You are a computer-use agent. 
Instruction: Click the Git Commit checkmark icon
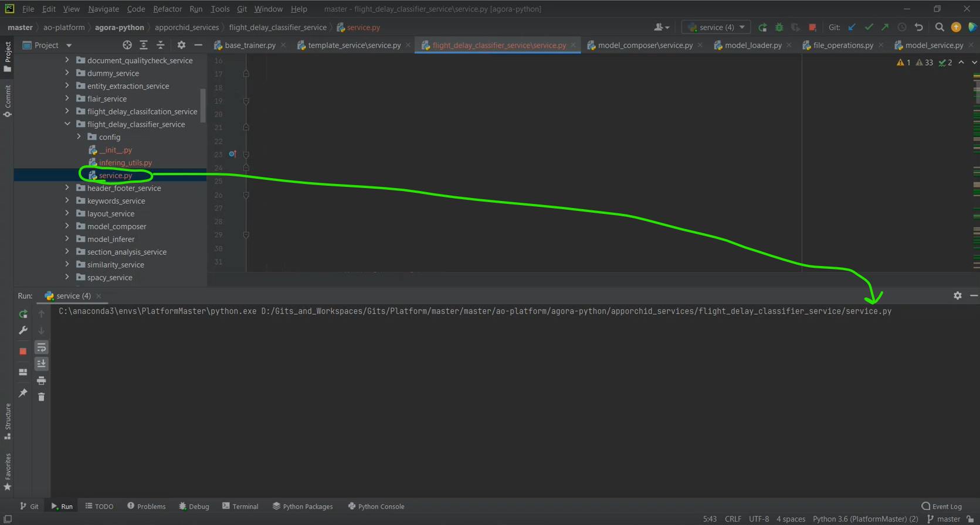pyautogui.click(x=869, y=28)
